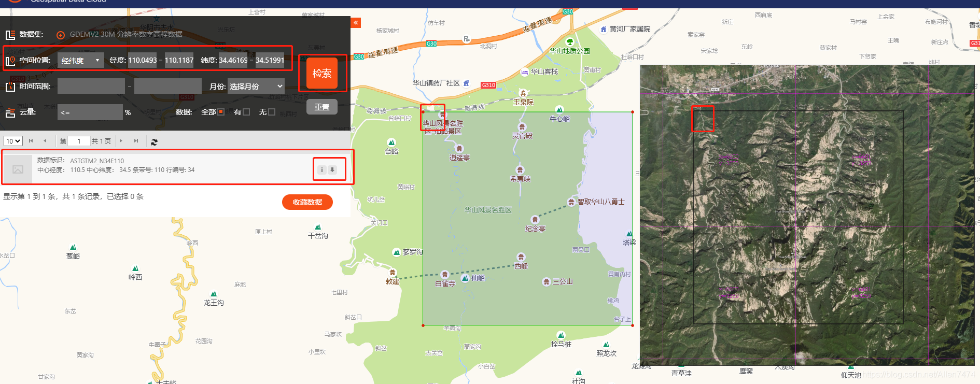Click the 玉泉院 temple marker
Image resolution: width=980 pixels, height=384 pixels.
[523, 93]
